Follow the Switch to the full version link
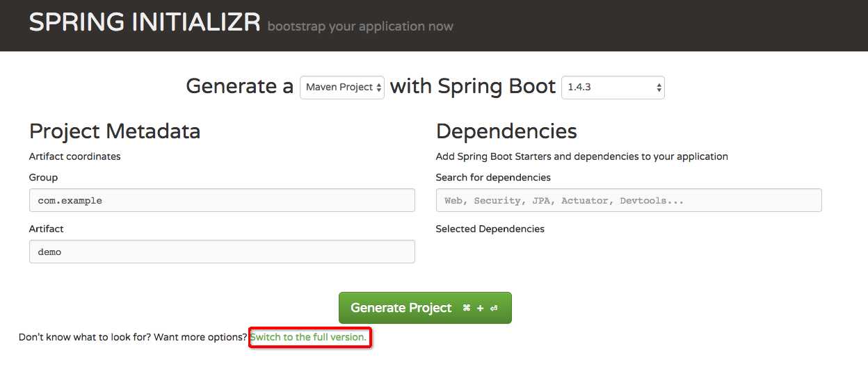This screenshot has height=369, width=868. click(x=308, y=337)
